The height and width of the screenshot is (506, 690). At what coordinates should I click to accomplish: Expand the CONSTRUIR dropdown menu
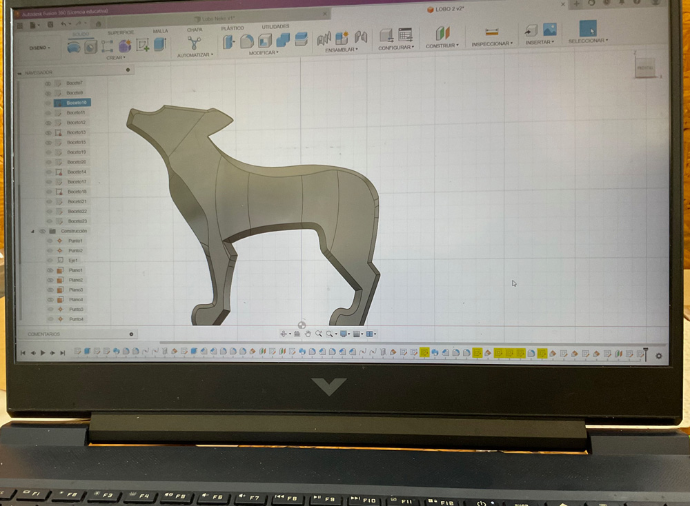pyautogui.click(x=442, y=45)
